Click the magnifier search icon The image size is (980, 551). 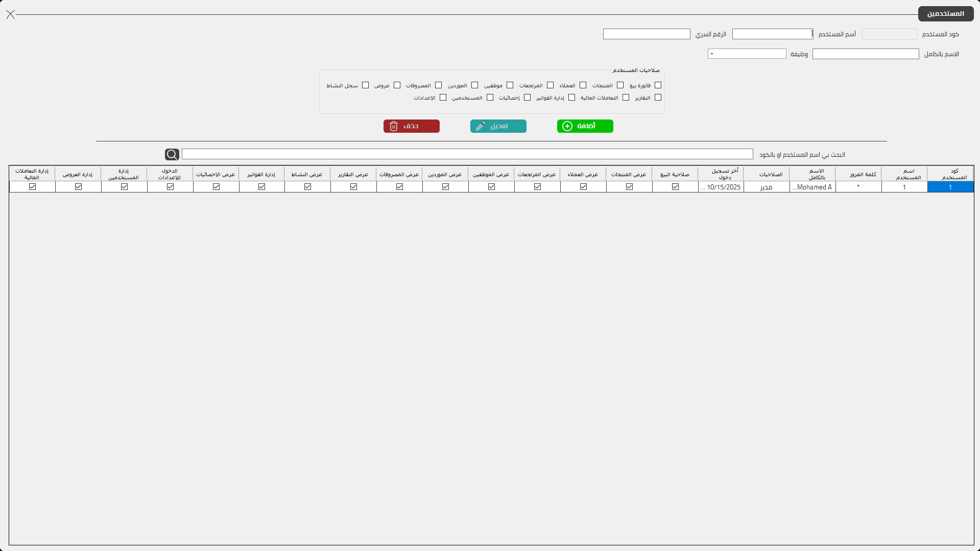[x=172, y=154]
